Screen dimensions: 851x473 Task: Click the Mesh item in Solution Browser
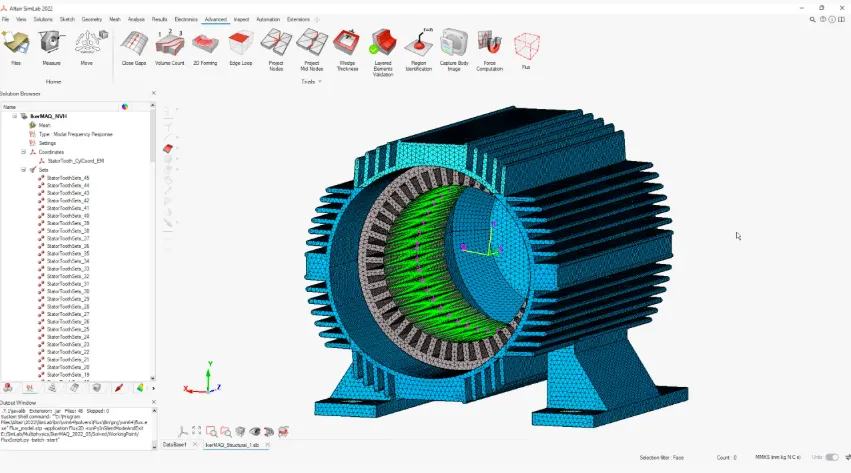[x=45, y=125]
